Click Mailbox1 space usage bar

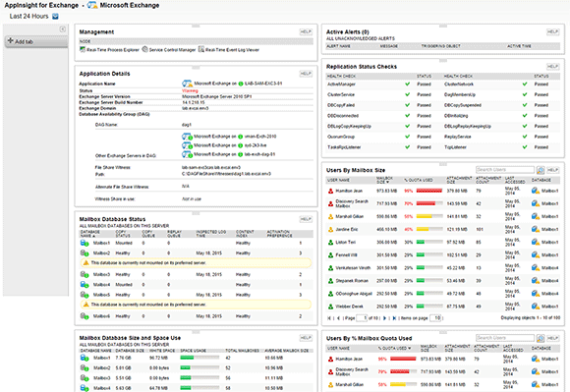[x=199, y=358]
